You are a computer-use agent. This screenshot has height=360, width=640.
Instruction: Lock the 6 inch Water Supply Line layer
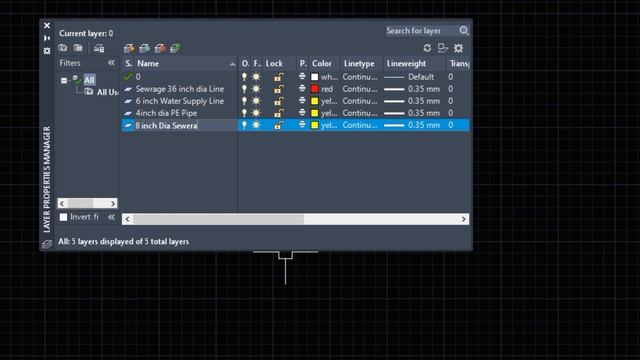(x=279, y=101)
